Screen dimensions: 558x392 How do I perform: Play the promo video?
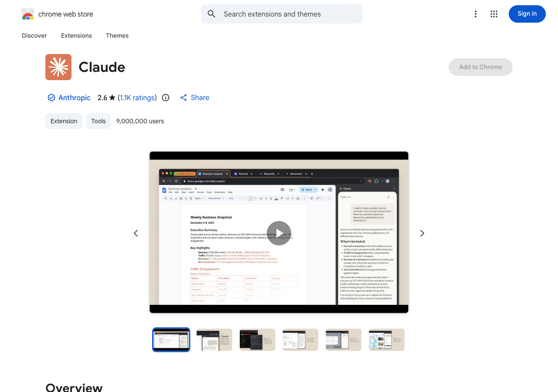coord(279,233)
